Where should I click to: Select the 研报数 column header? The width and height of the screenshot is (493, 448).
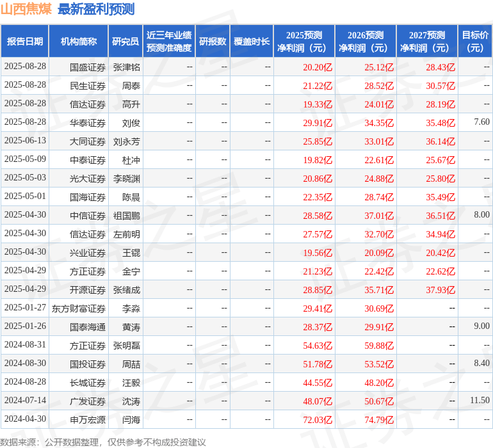212,42
